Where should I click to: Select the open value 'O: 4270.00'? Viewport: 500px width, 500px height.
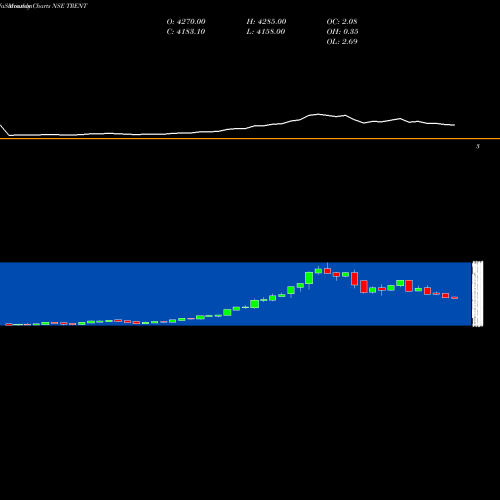[x=186, y=22]
